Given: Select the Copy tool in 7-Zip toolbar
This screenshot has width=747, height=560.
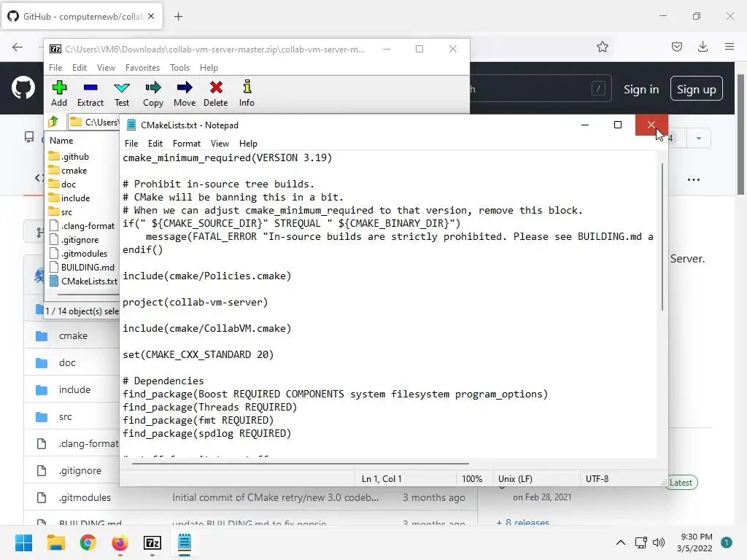Looking at the screenshot, I should tap(153, 94).
